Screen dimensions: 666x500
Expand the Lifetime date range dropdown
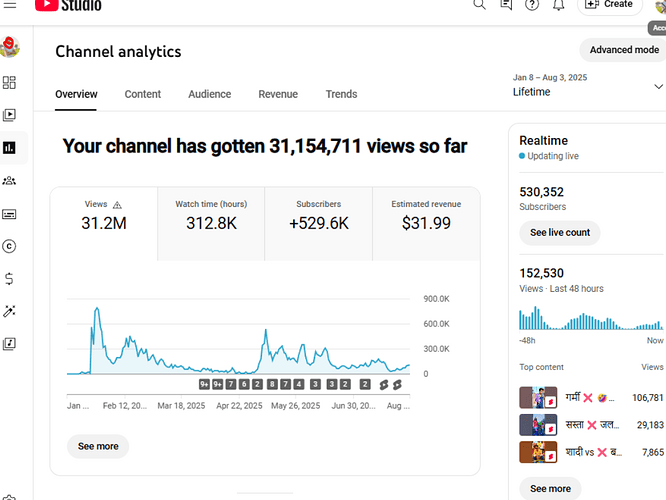pyautogui.click(x=657, y=86)
